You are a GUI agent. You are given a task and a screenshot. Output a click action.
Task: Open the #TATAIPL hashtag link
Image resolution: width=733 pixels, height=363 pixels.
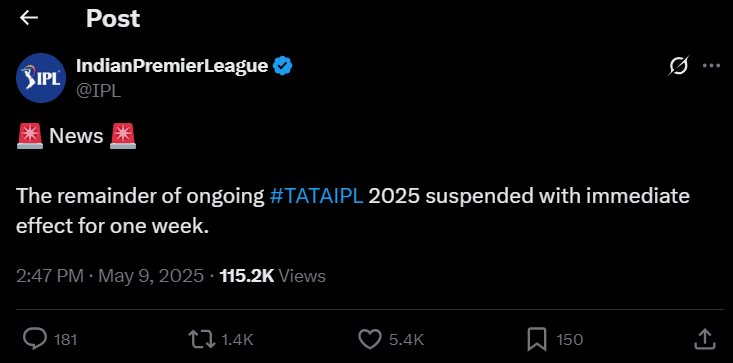(x=316, y=196)
